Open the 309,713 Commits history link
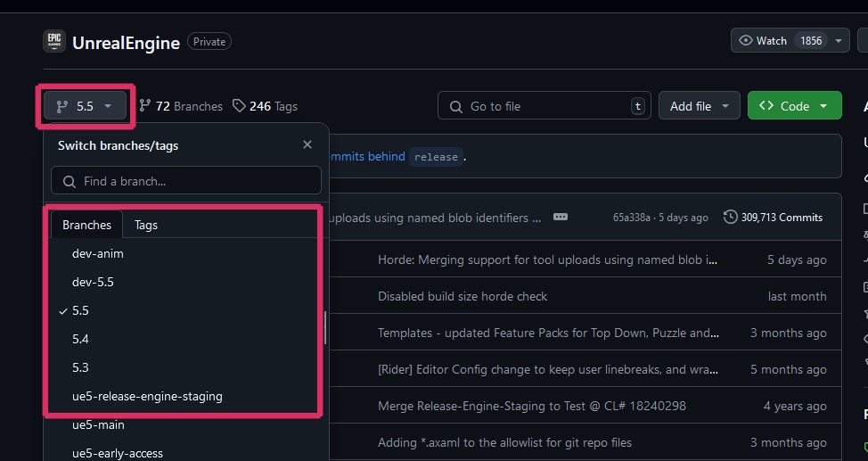The width and height of the screenshot is (868, 461). [x=774, y=217]
